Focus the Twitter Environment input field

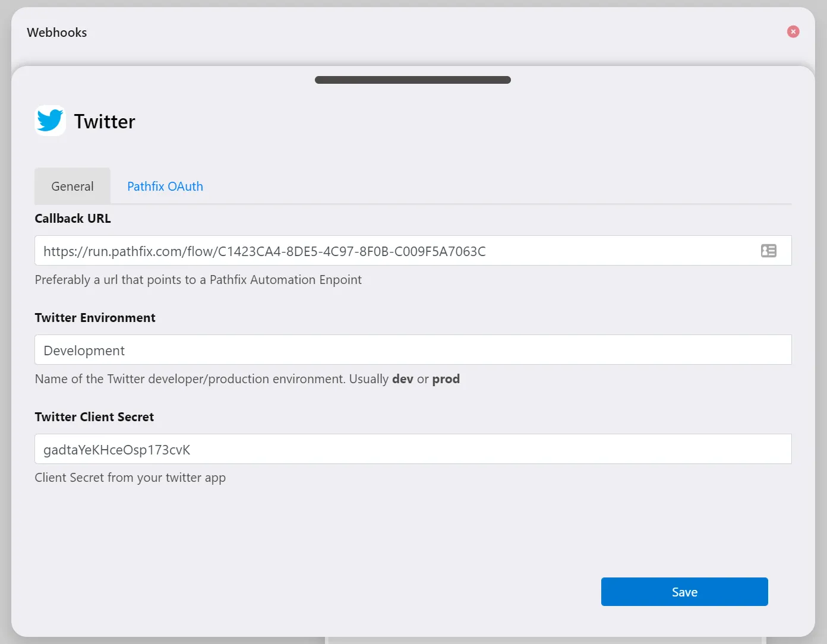click(x=413, y=350)
